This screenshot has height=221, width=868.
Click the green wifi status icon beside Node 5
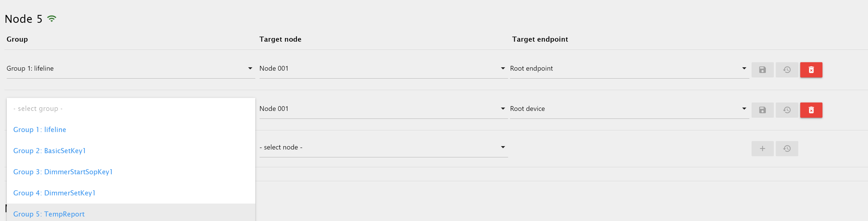point(51,19)
